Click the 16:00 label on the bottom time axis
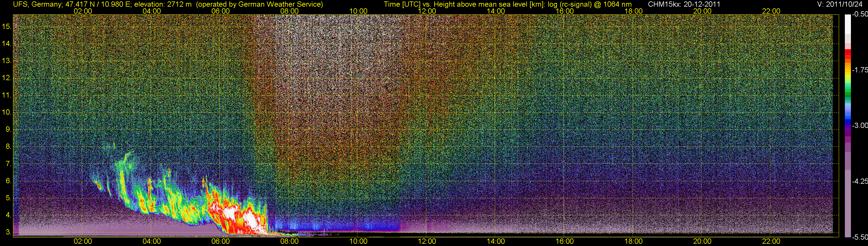The image size is (868, 246). [564, 241]
